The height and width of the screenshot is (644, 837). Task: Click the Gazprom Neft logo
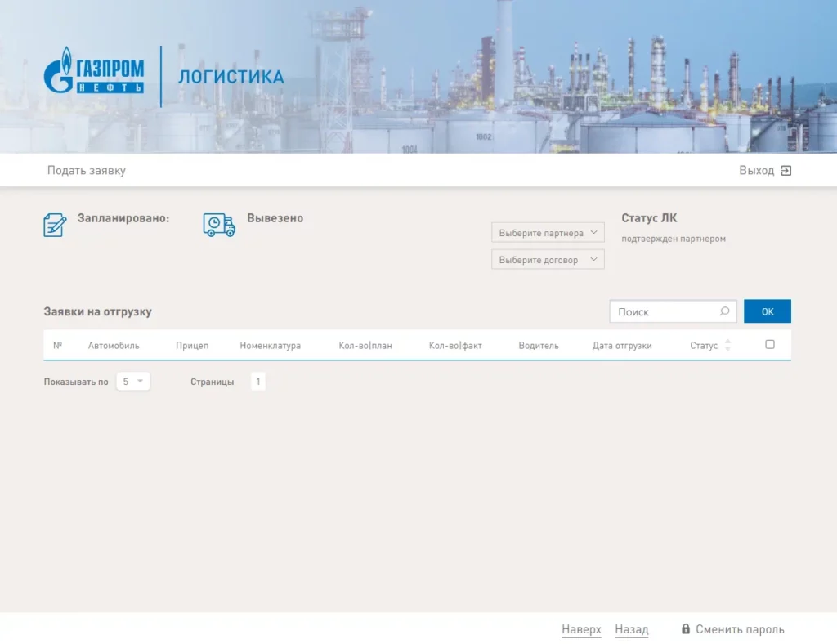[94, 70]
